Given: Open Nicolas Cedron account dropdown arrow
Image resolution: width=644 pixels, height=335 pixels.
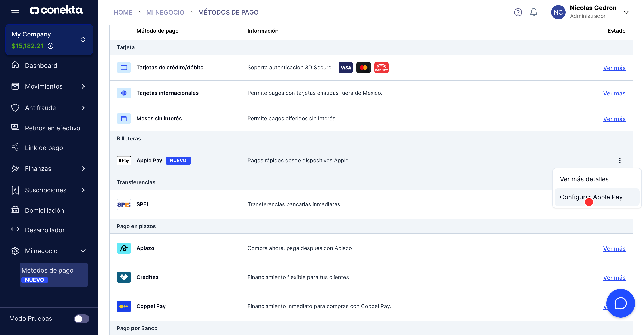Looking at the screenshot, I should point(626,12).
